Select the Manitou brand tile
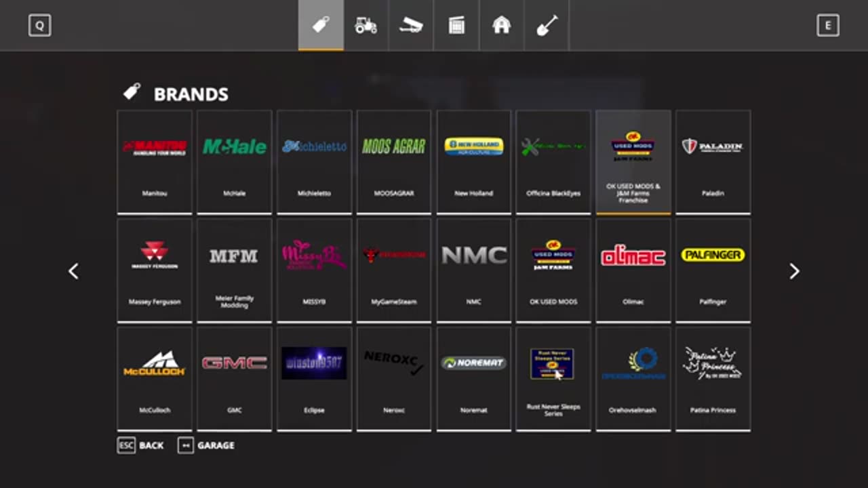Screen dimensions: 868x488 (x=155, y=162)
